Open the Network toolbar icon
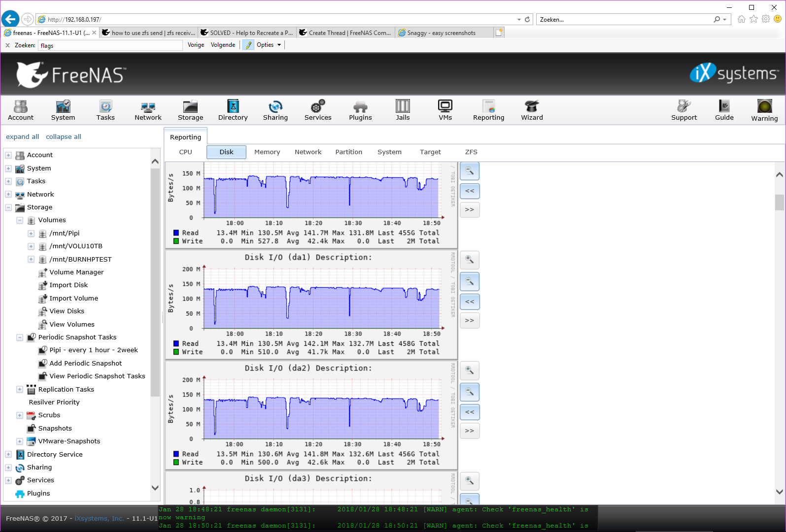This screenshot has width=786, height=532. click(x=148, y=110)
